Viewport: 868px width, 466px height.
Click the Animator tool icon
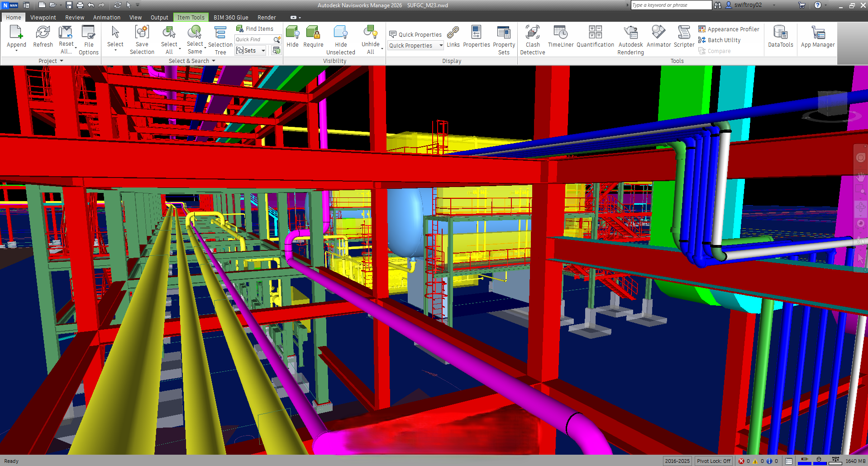[x=658, y=37]
